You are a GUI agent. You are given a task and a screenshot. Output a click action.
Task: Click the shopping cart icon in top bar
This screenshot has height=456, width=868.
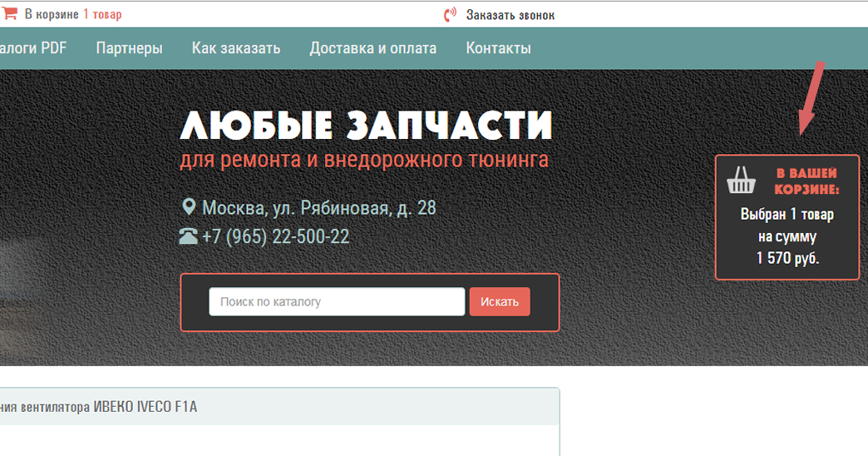click(9, 13)
